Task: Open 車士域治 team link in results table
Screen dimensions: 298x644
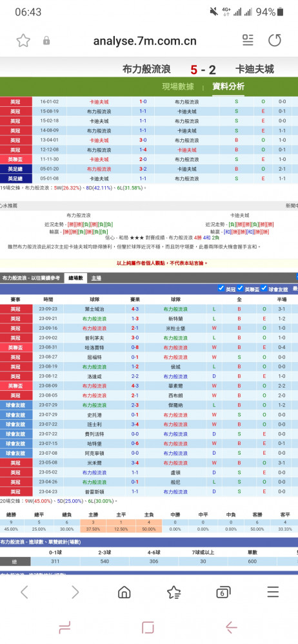Action: click(x=94, y=309)
